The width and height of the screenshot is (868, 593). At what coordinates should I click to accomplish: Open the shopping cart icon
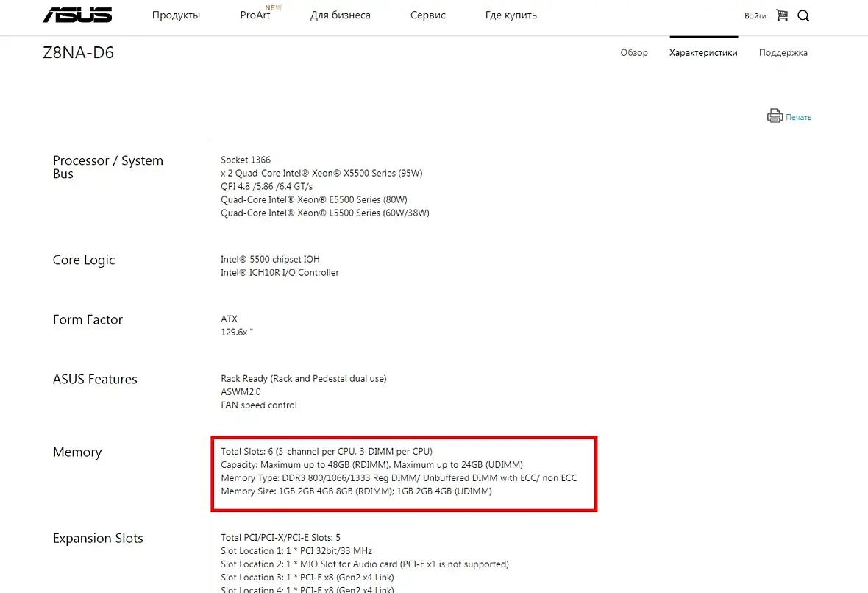[x=782, y=15]
